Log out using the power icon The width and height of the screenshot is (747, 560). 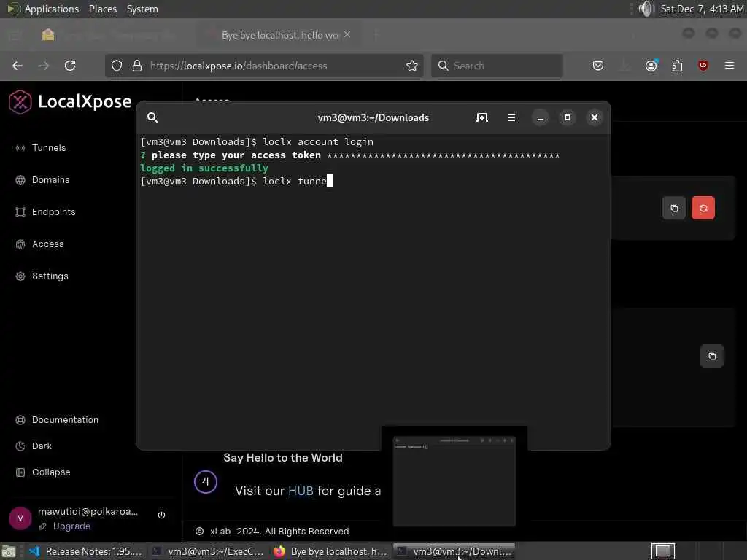(161, 515)
